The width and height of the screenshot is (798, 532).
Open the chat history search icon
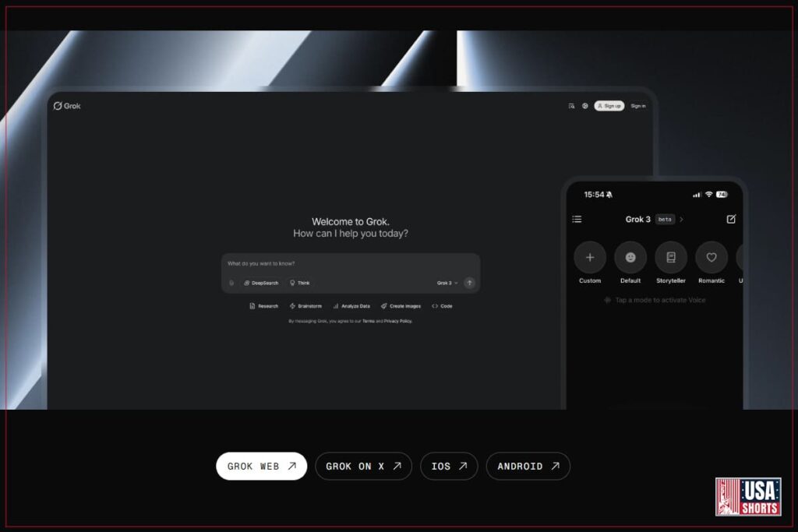571,106
